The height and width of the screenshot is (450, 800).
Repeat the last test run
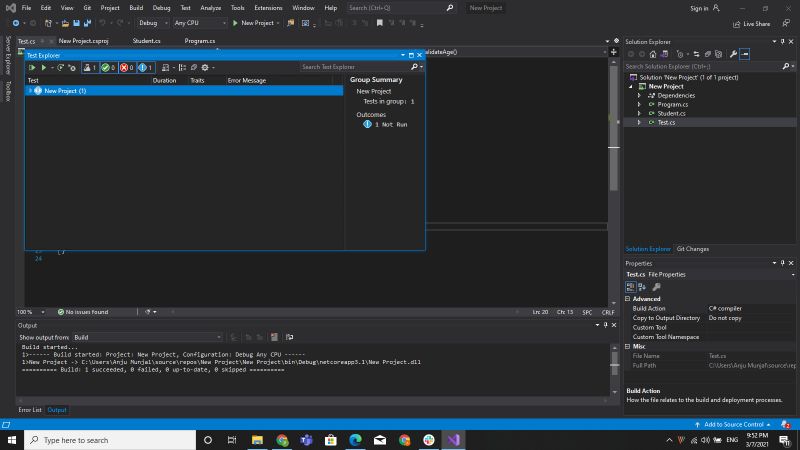(60, 67)
